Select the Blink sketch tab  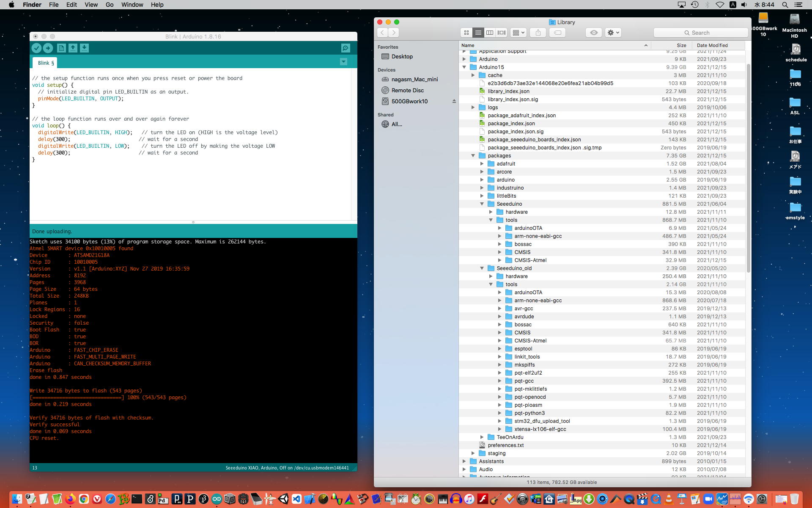46,63
